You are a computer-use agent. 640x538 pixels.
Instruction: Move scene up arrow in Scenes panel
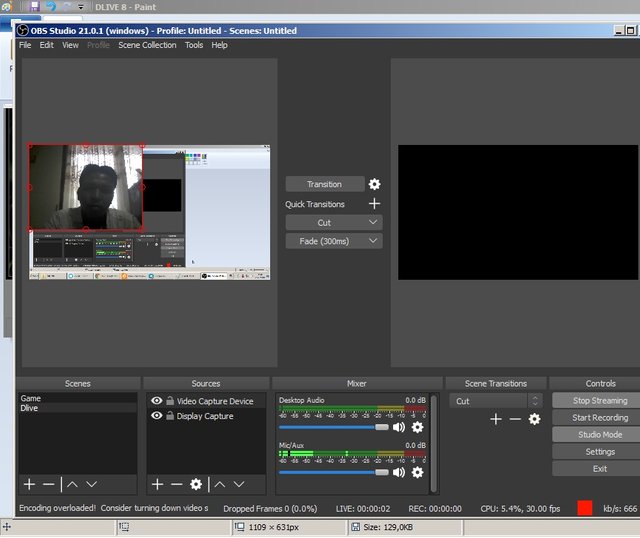(x=72, y=485)
